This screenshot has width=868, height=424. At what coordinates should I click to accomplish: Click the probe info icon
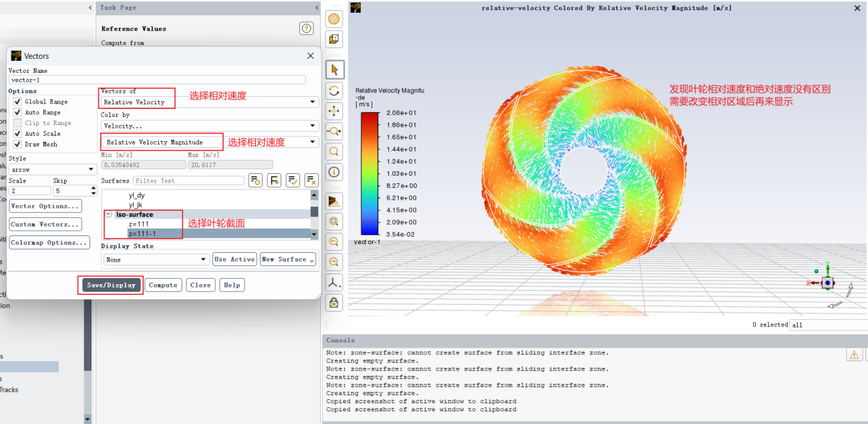[333, 172]
